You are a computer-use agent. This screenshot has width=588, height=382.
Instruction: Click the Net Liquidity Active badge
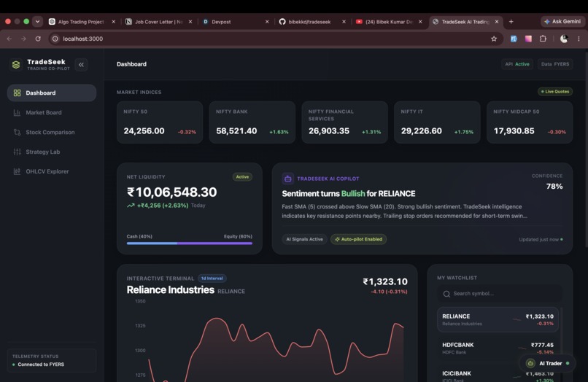(242, 176)
